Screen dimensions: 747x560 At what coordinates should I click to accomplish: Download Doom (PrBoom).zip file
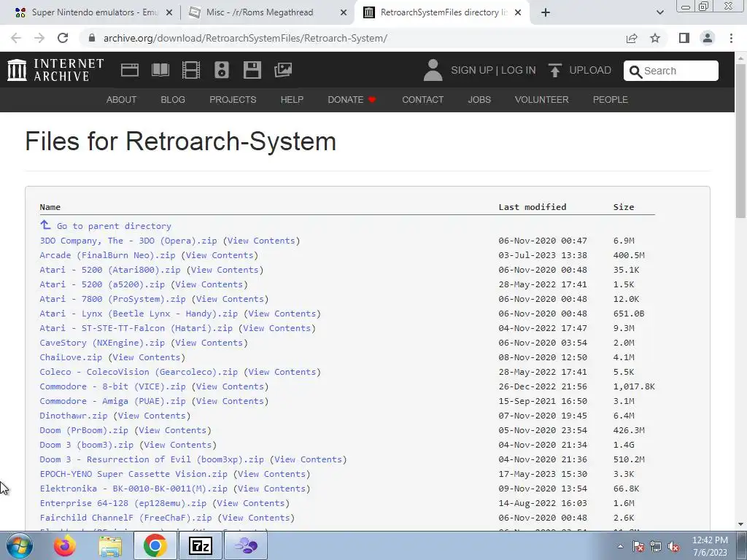(84, 430)
